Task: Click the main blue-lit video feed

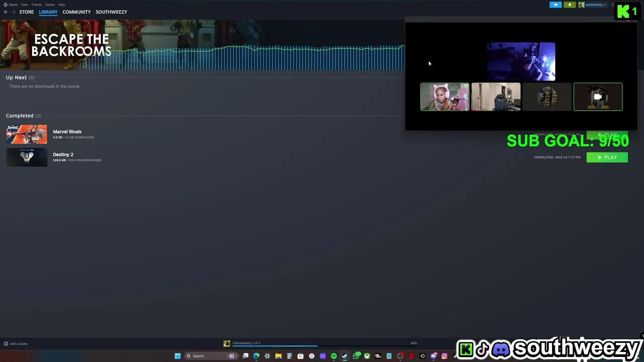Action: (521, 61)
